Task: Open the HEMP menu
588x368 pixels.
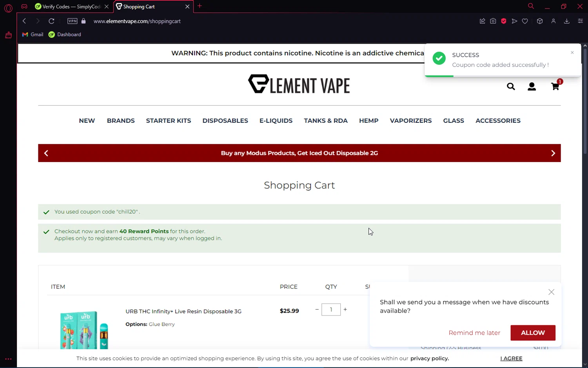Action: point(369,121)
